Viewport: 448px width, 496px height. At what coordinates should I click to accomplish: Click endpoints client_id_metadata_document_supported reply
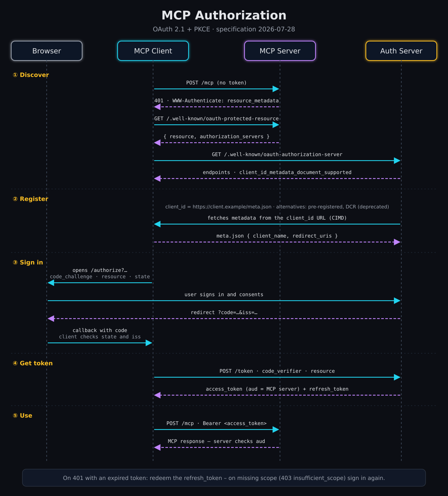click(277, 172)
